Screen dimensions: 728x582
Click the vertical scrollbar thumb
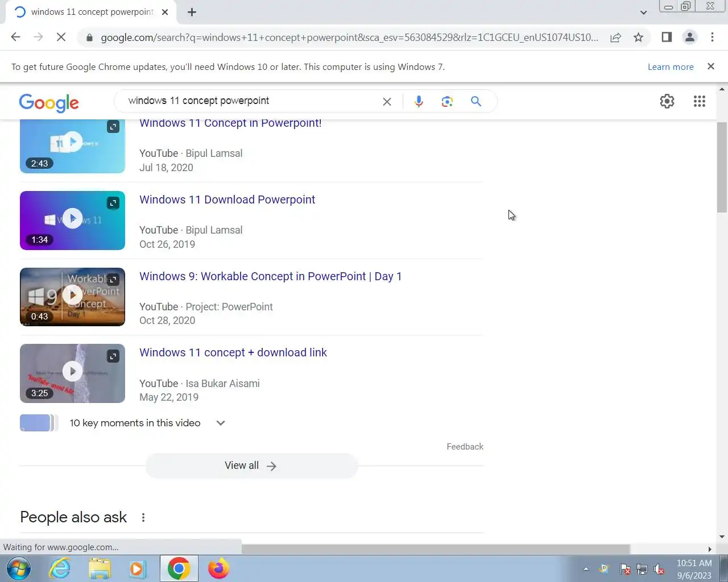(x=722, y=166)
